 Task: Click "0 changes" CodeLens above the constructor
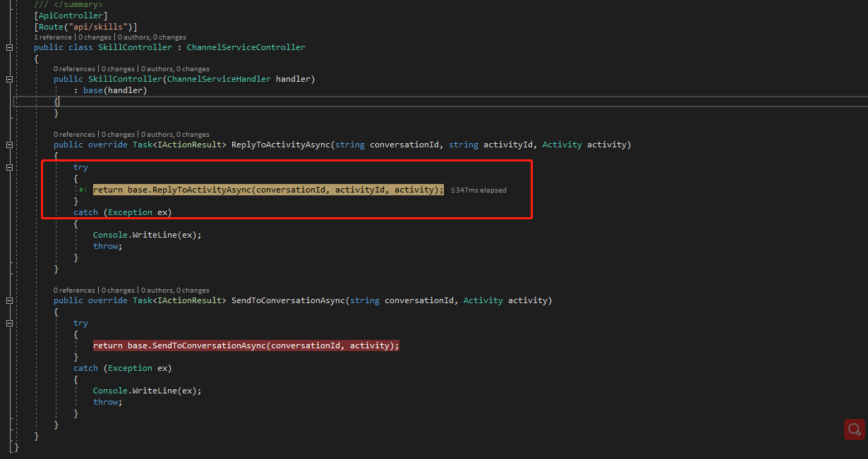118,68
